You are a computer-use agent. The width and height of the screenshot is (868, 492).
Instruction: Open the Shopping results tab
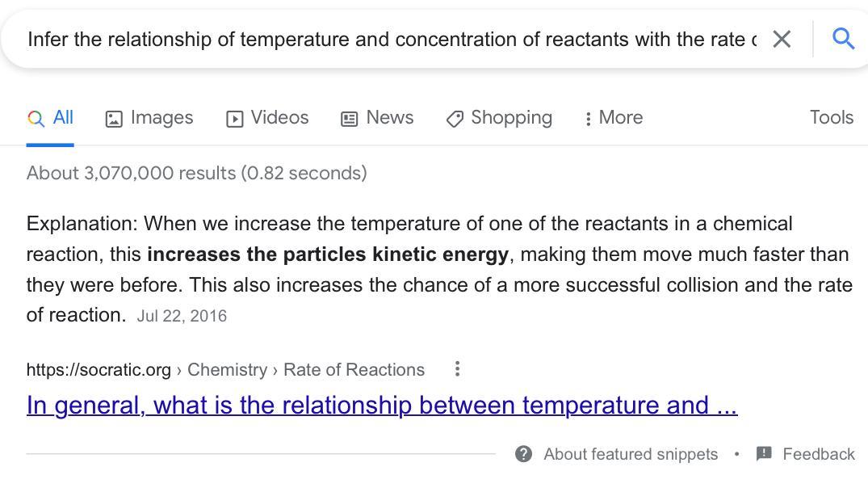511,117
